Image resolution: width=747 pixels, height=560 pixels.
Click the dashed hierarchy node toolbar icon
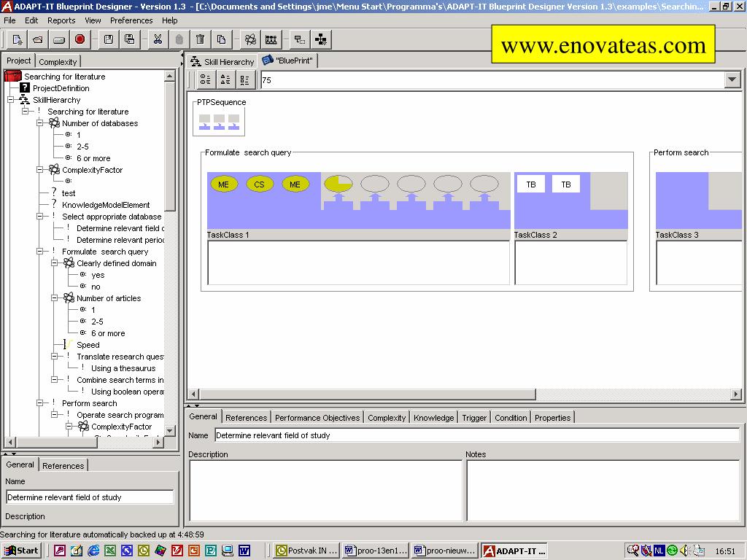pyautogui.click(x=300, y=39)
